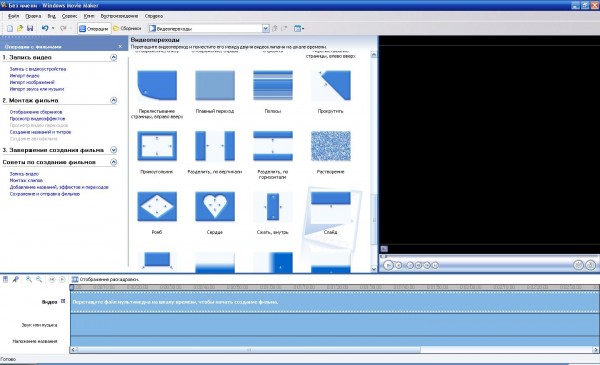
Task: Open the Клип menu
Action: 89,16
